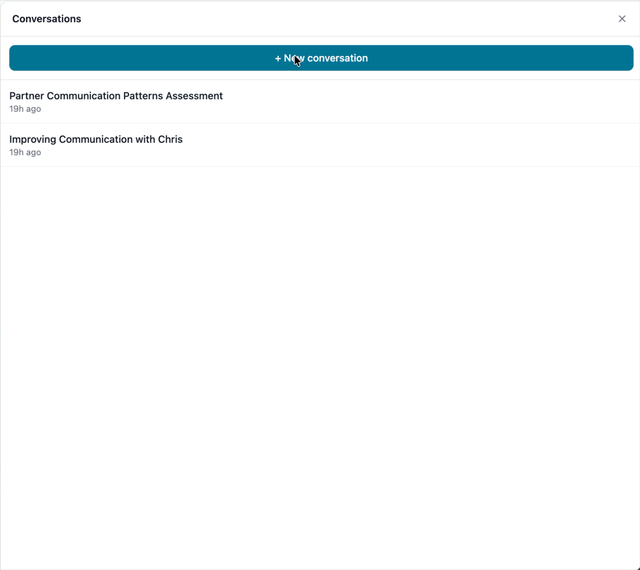Select the first conversation row in list

coord(320,102)
